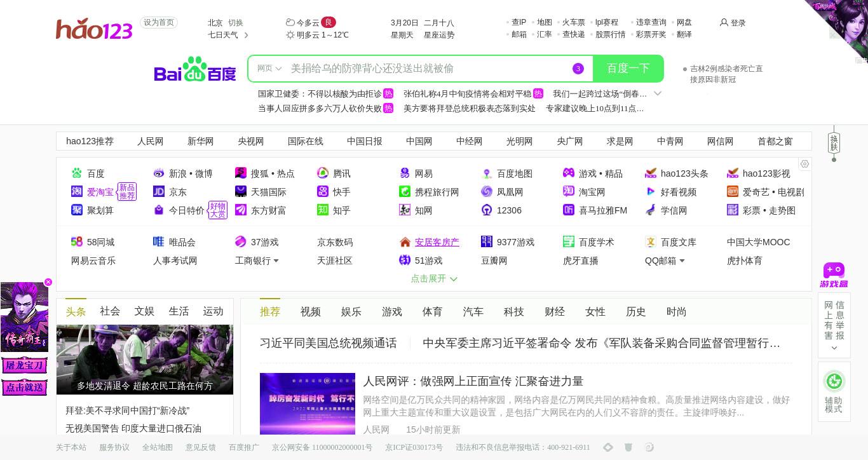
Task: Open the migrant workers news thumbnail
Action: click(x=145, y=360)
